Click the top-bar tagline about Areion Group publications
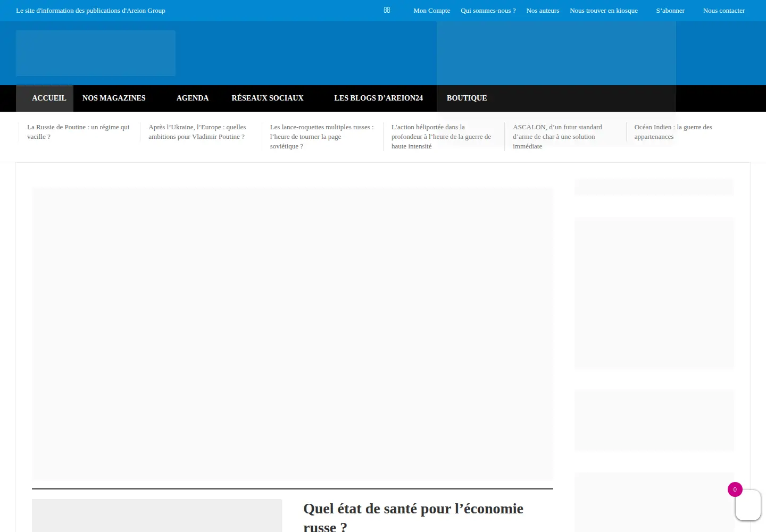The width and height of the screenshot is (766, 532). (90, 11)
